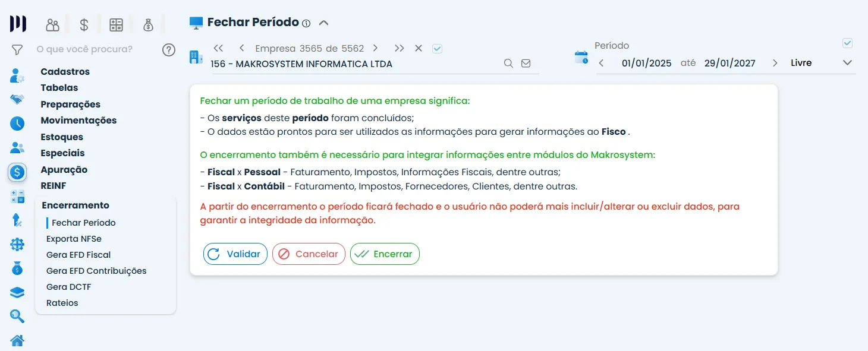Click the money bag icon in the top toolbar
This screenshot has height=351, width=868.
148,24
